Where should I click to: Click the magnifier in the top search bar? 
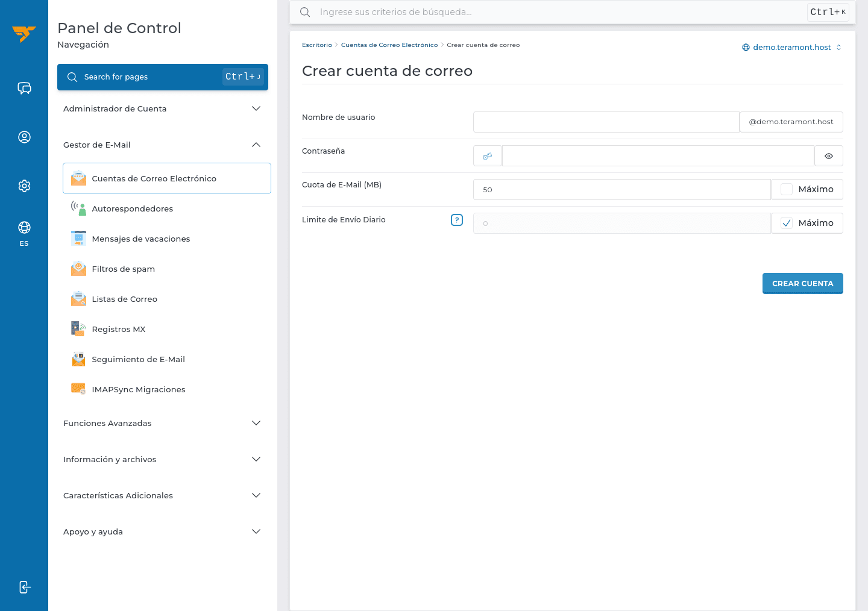(x=305, y=12)
